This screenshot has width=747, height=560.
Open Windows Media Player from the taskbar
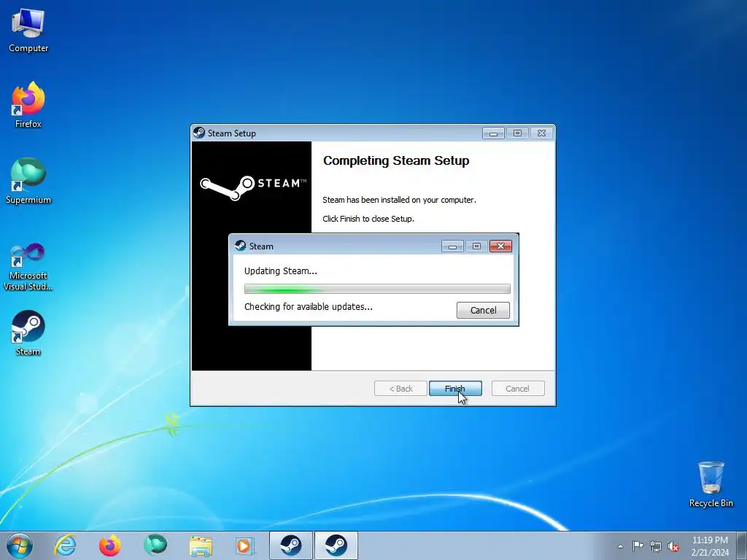pyautogui.click(x=245, y=545)
